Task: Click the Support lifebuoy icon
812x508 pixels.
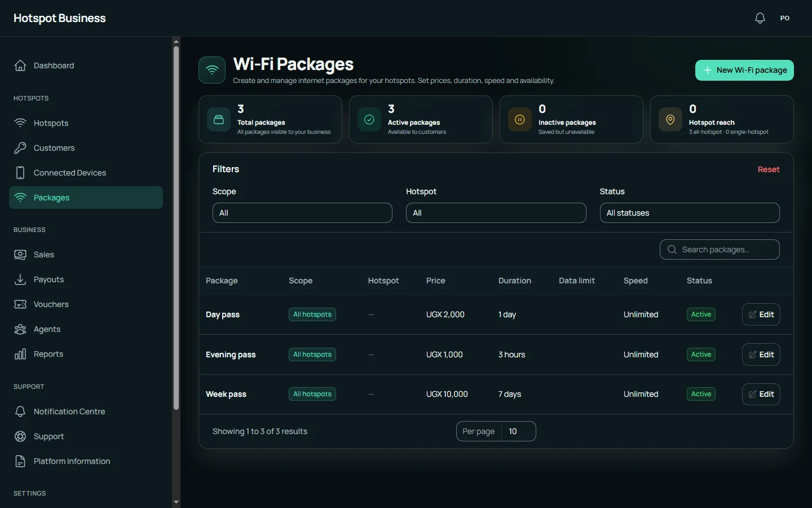Action: (x=20, y=436)
